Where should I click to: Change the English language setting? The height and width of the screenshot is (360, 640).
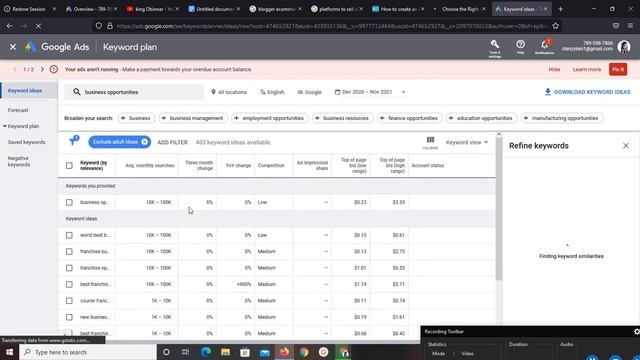pos(272,92)
